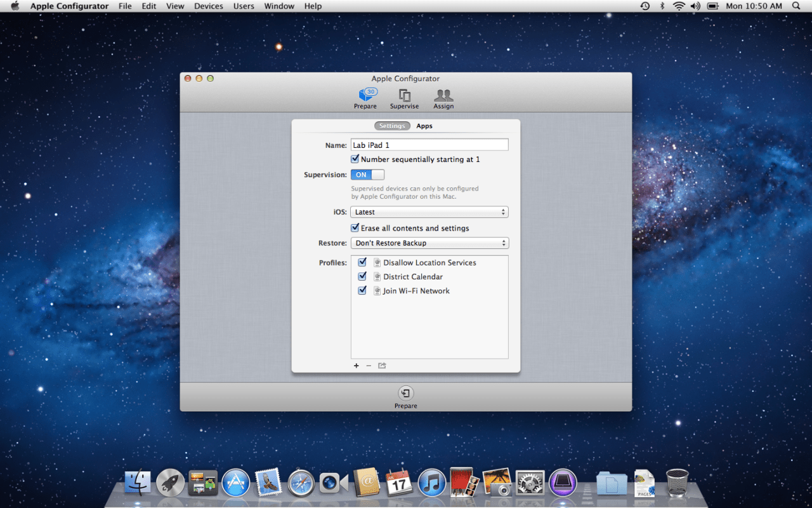Image resolution: width=812 pixels, height=508 pixels.
Task: Uncheck Number sequentially starting at 1
Action: click(x=355, y=159)
